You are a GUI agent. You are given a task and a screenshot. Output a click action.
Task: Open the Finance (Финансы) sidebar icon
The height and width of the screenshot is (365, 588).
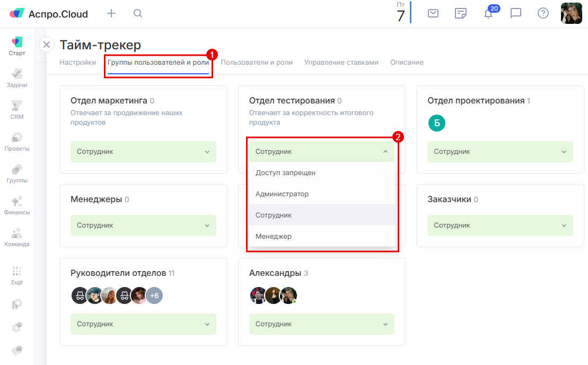tap(17, 205)
